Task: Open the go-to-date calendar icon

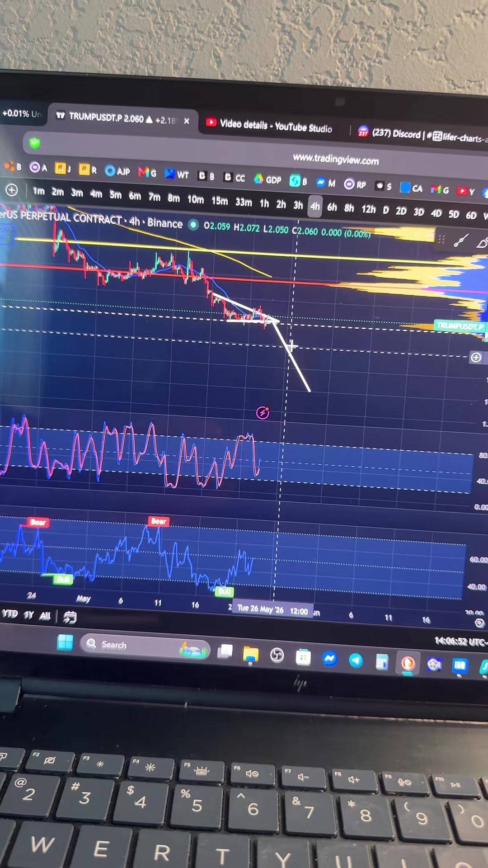Action: [69, 617]
